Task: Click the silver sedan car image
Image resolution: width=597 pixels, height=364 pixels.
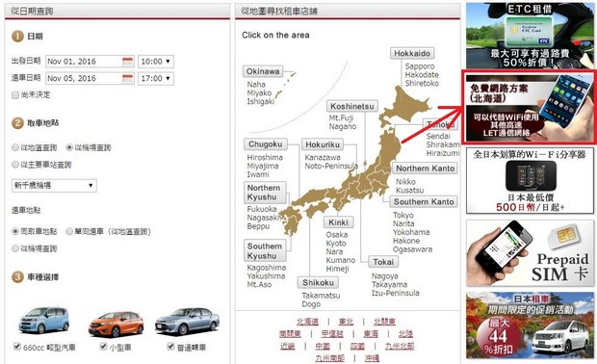Action: click(187, 322)
